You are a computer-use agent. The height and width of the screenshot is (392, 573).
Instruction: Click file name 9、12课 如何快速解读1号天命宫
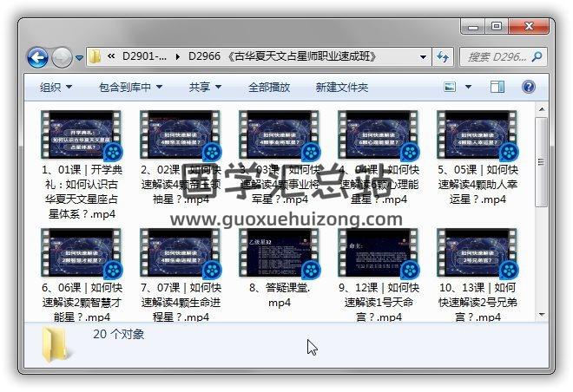(x=379, y=302)
